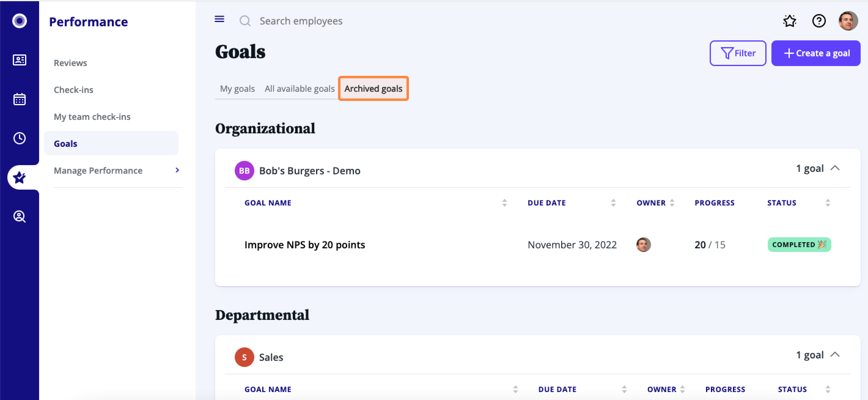This screenshot has width=868, height=400.
Task: Click the favorites star icon in header
Action: point(789,21)
